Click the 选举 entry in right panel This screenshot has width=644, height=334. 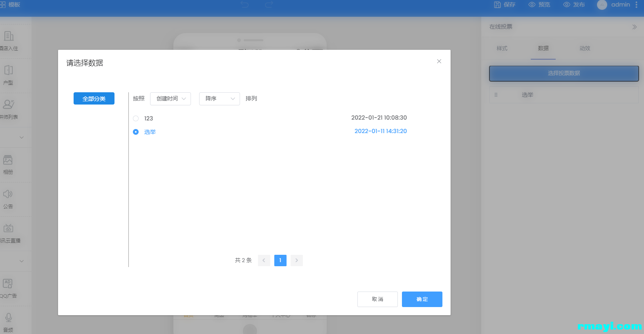[527, 95]
